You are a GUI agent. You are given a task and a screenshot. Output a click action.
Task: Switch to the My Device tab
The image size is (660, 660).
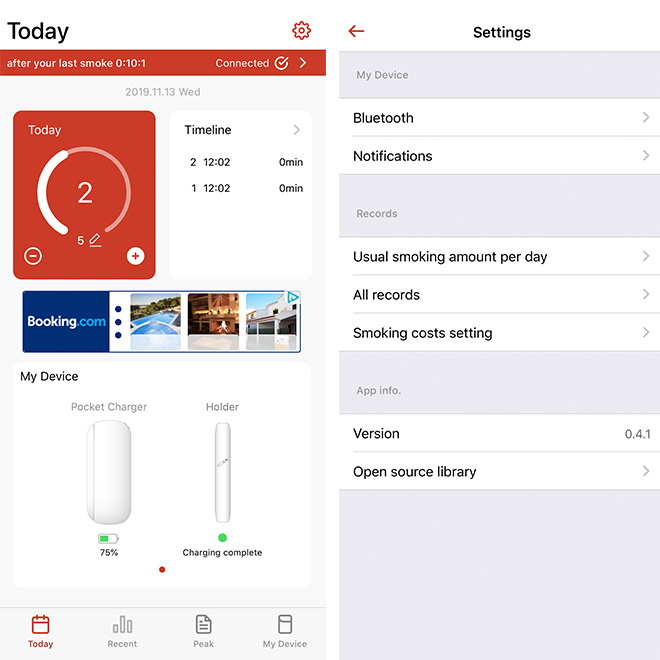285,631
